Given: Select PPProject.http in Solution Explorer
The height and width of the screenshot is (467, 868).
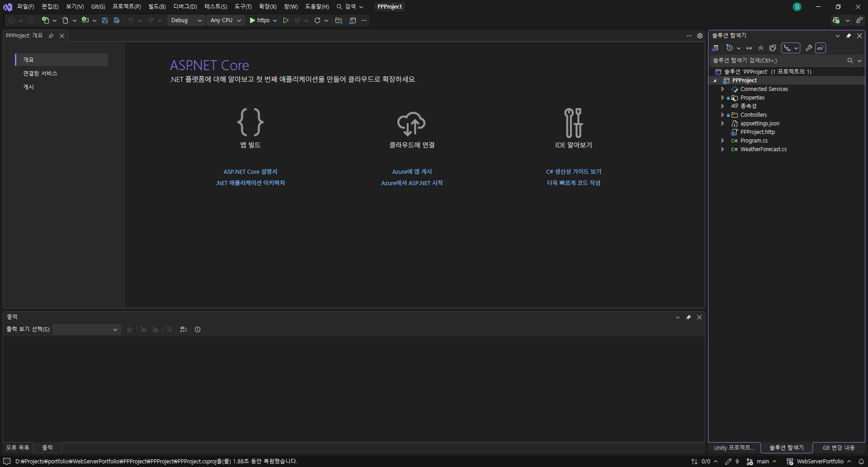Looking at the screenshot, I should point(757,132).
